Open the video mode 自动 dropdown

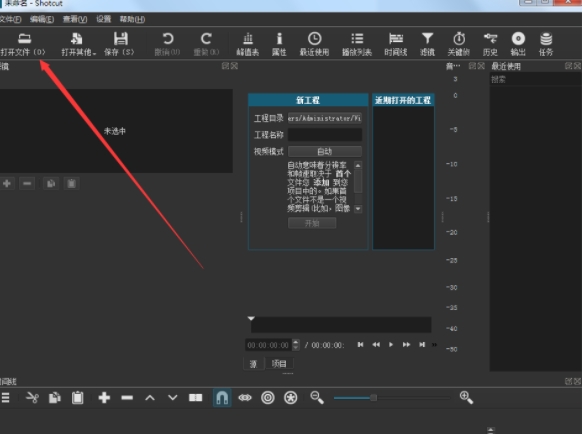325,151
